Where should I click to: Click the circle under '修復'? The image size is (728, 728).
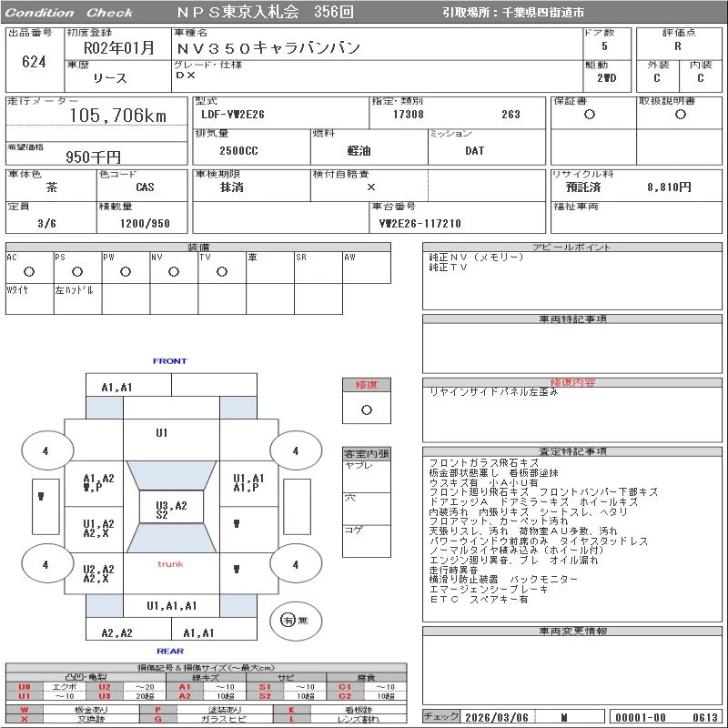(x=367, y=410)
